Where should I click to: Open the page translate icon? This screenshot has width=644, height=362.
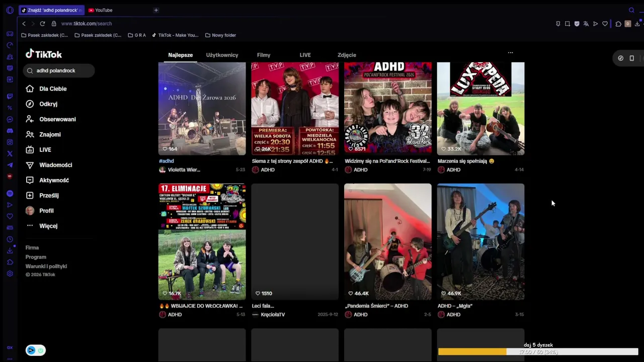pos(586,24)
